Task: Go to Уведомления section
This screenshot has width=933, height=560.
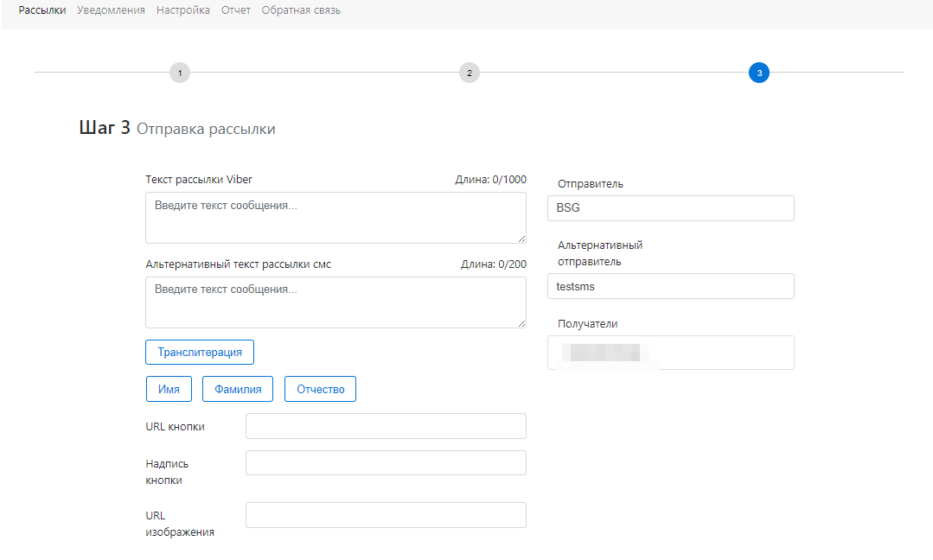Action: coord(111,10)
